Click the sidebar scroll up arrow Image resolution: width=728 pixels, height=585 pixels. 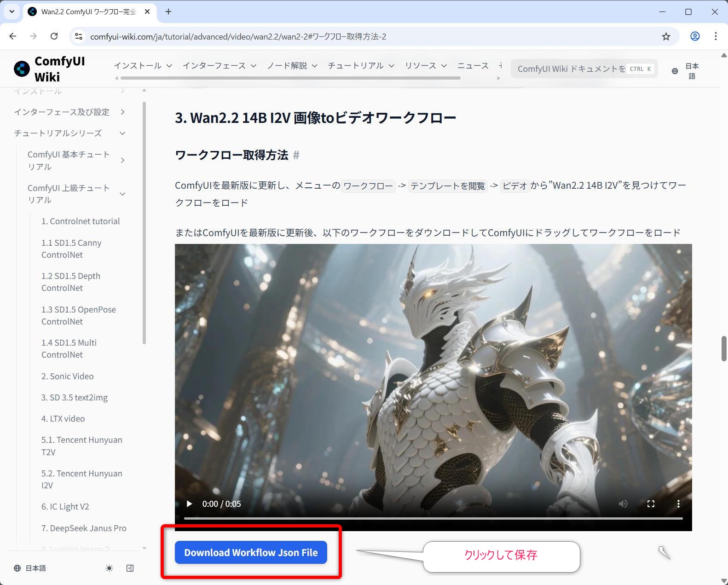pos(144,90)
